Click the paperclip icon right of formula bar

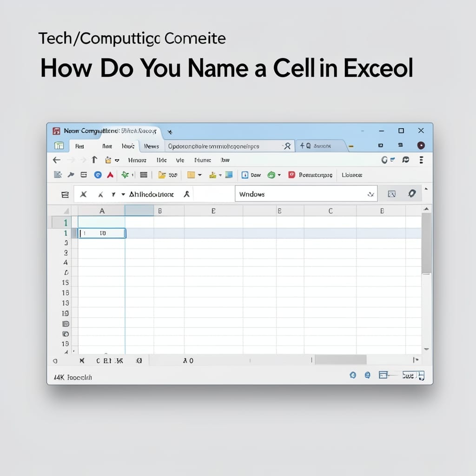coord(412,193)
